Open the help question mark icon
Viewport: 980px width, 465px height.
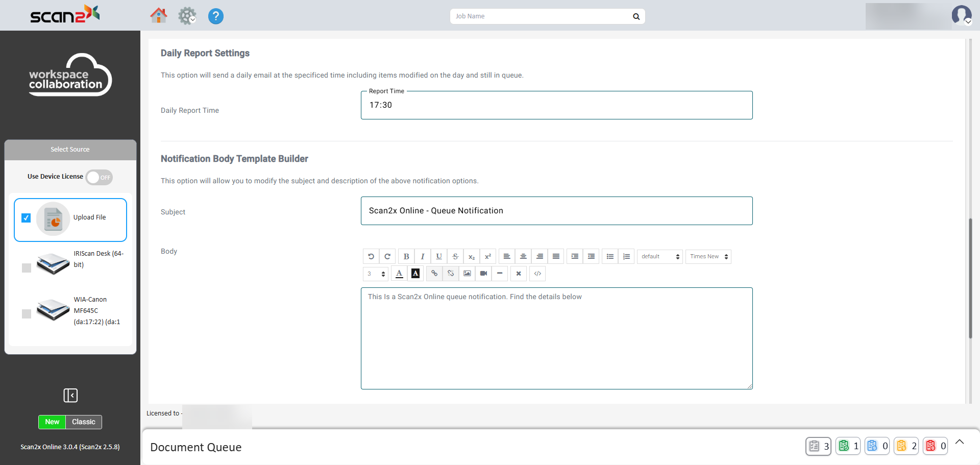215,16
